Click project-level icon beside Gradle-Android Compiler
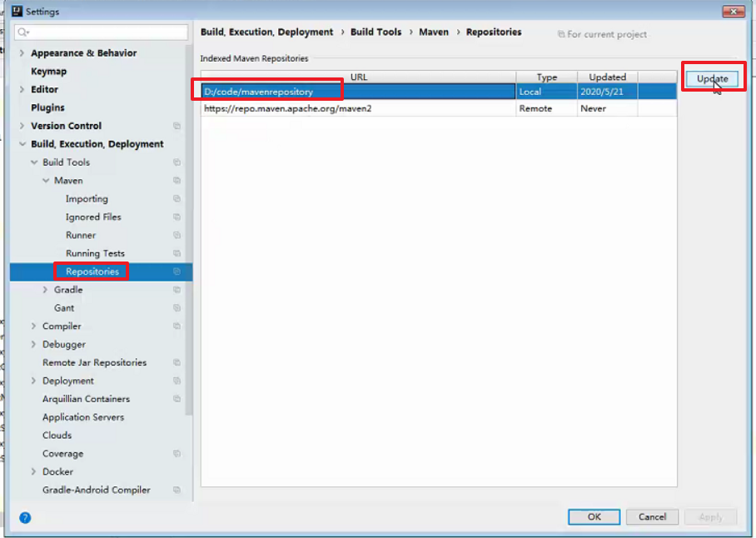 coord(177,490)
